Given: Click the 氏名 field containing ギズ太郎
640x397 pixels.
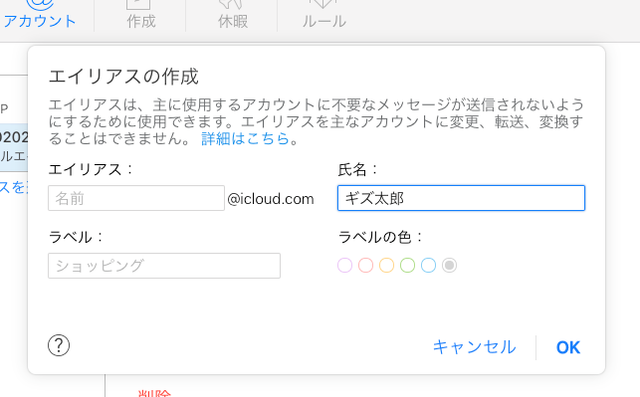Looking at the screenshot, I should [461, 198].
